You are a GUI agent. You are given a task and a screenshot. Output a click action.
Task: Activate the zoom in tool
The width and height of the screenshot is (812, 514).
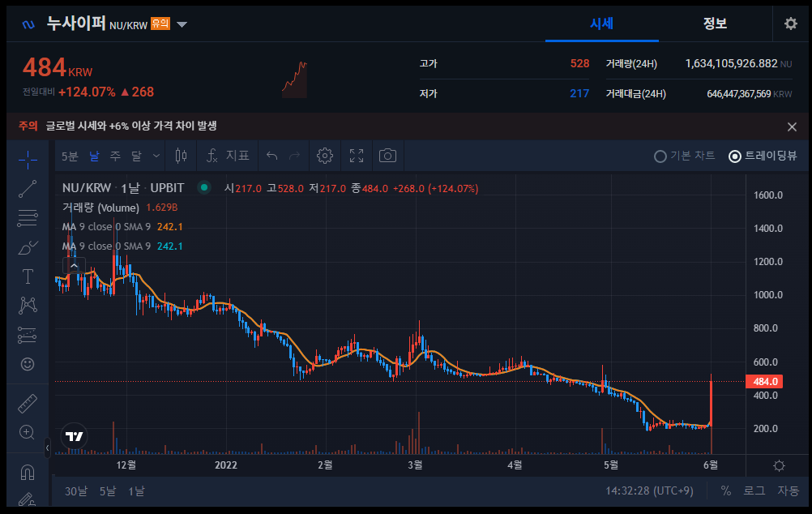click(x=28, y=432)
